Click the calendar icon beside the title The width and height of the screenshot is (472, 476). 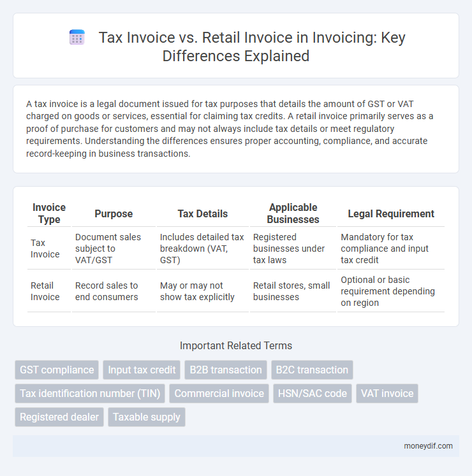(77, 38)
